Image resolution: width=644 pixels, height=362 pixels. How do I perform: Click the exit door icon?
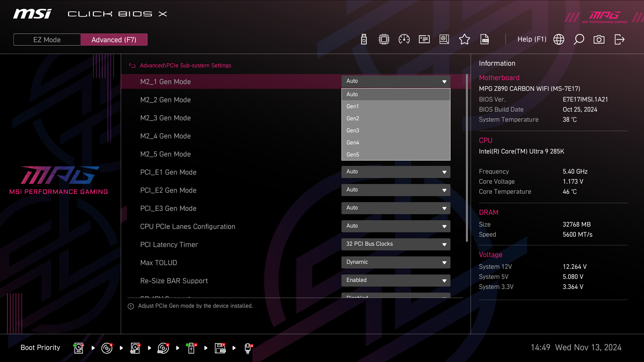click(619, 40)
